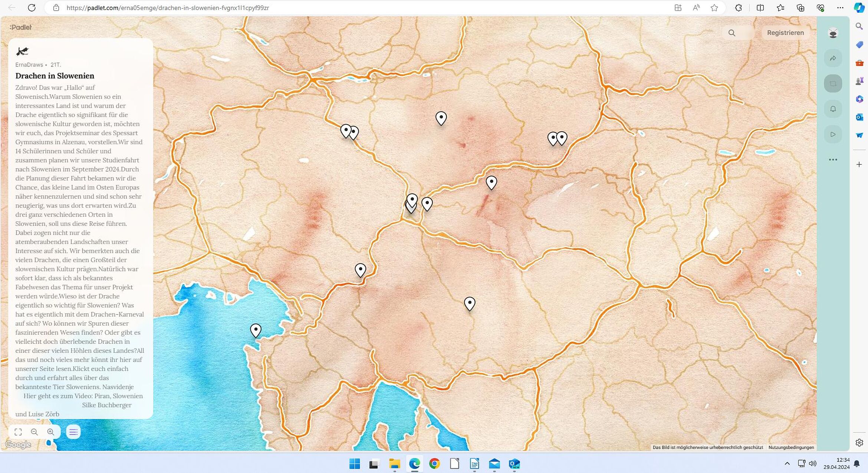
Task: Click the map zoom out magnifier
Action: coord(34,432)
